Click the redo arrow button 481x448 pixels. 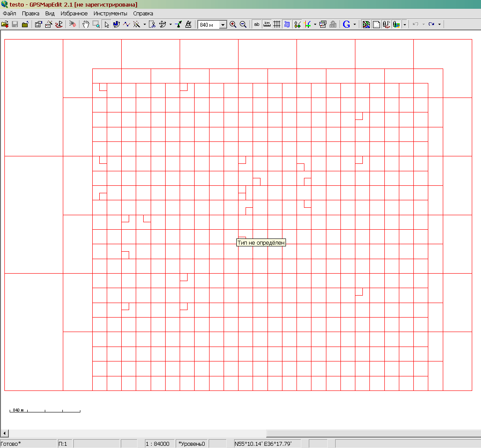[431, 25]
